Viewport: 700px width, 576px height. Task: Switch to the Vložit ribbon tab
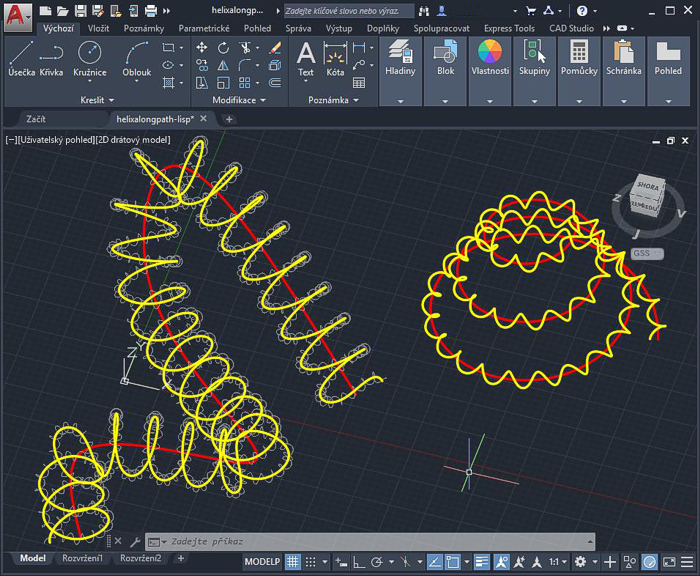click(98, 29)
